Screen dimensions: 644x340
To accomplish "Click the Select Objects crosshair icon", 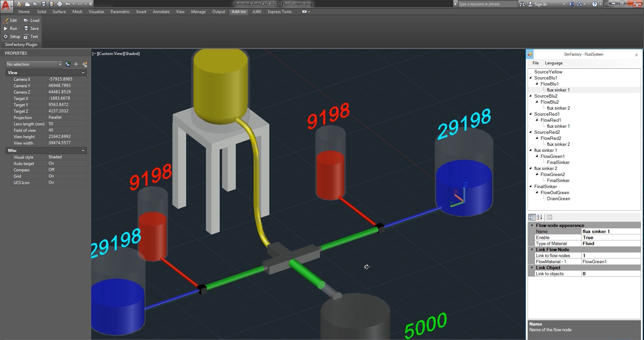I will [x=76, y=64].
